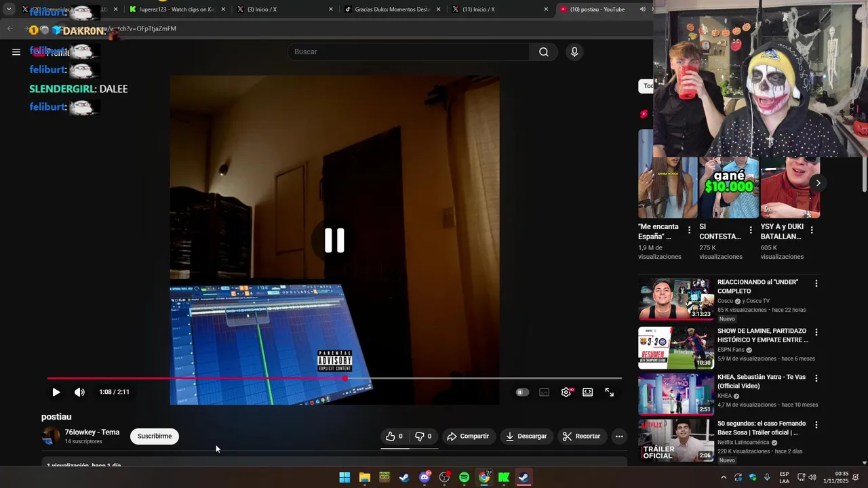Open player settings gear

[566, 392]
